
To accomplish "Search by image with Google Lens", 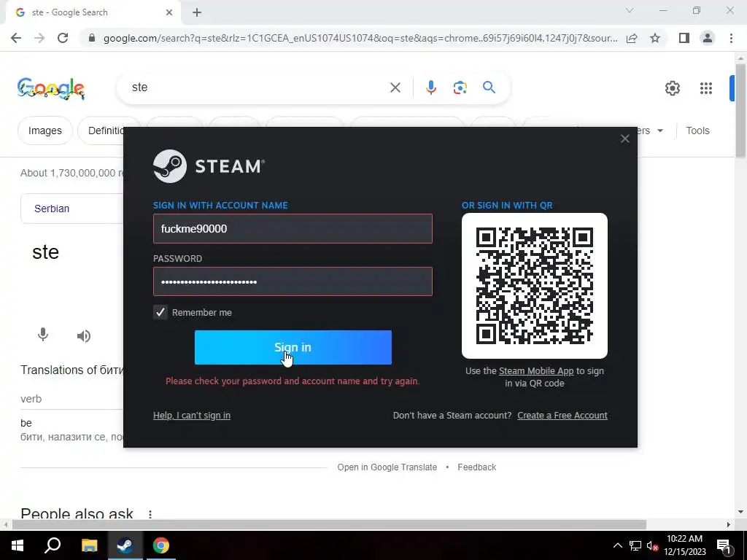I will (x=460, y=87).
